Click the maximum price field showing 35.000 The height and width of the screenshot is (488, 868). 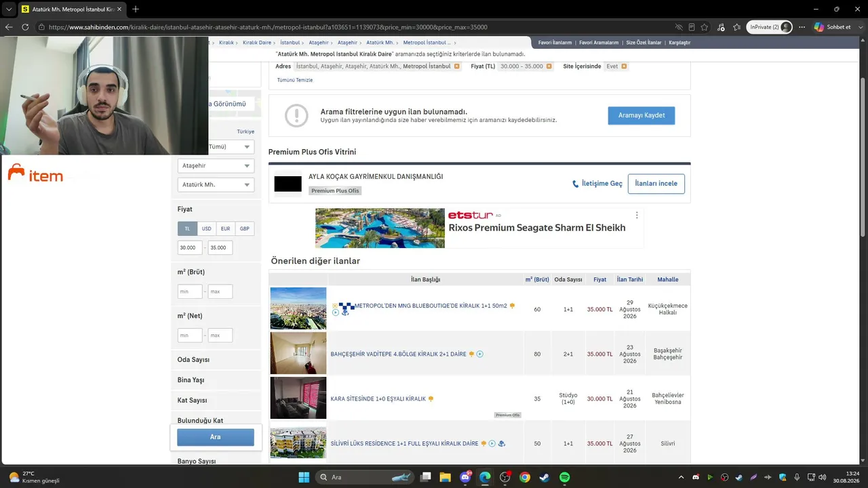point(220,248)
